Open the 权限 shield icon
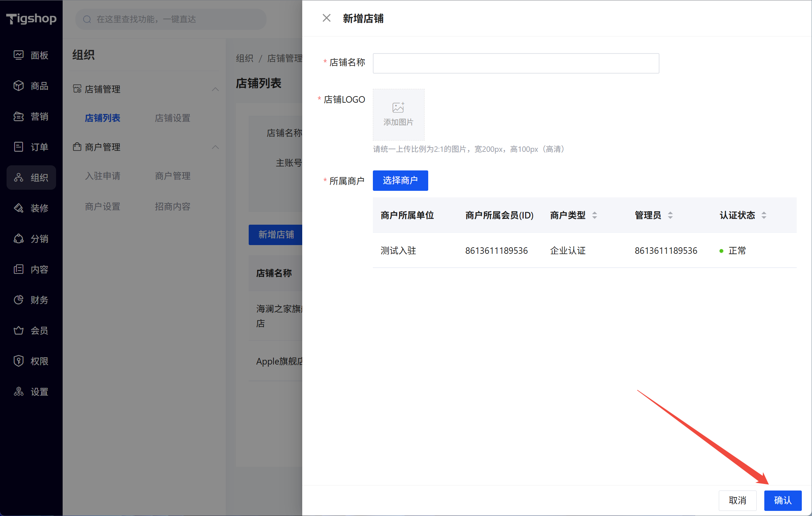 pos(19,361)
